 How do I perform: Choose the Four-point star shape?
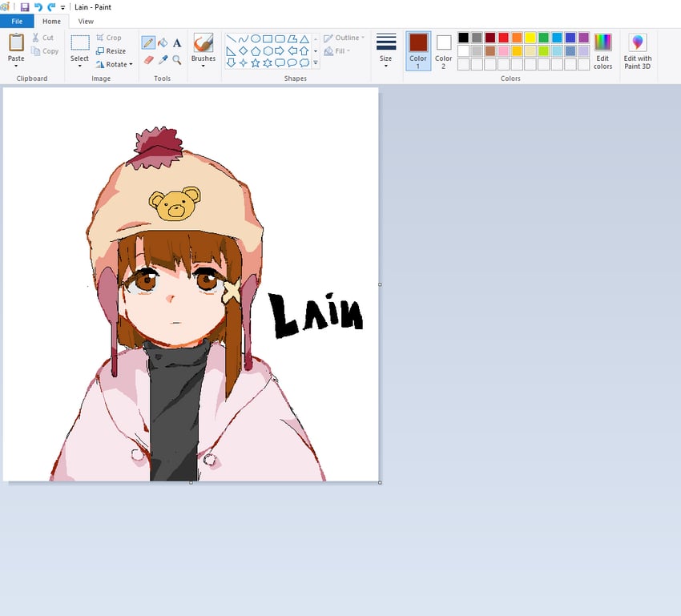tap(244, 63)
